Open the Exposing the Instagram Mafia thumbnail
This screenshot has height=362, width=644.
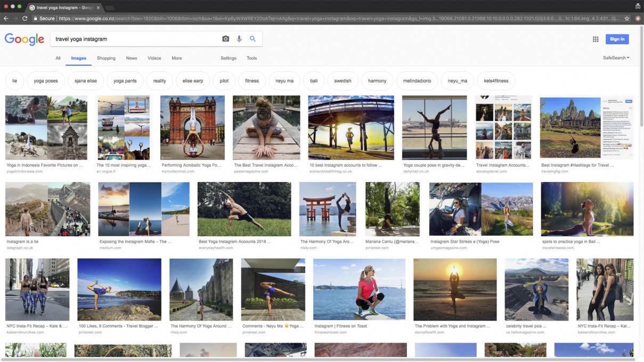coord(144,209)
